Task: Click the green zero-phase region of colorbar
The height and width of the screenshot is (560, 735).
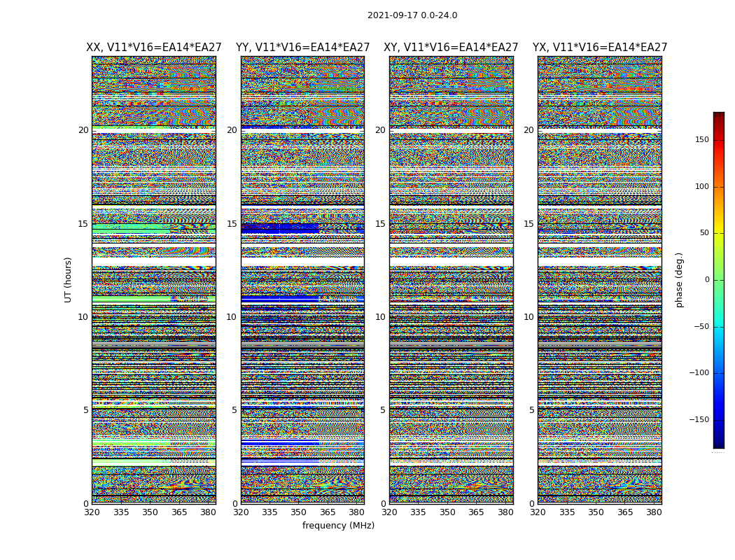Action: tap(719, 280)
